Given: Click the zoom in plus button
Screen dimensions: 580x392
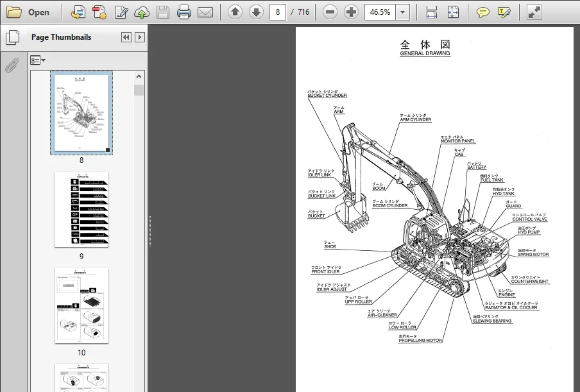Looking at the screenshot, I should [351, 12].
